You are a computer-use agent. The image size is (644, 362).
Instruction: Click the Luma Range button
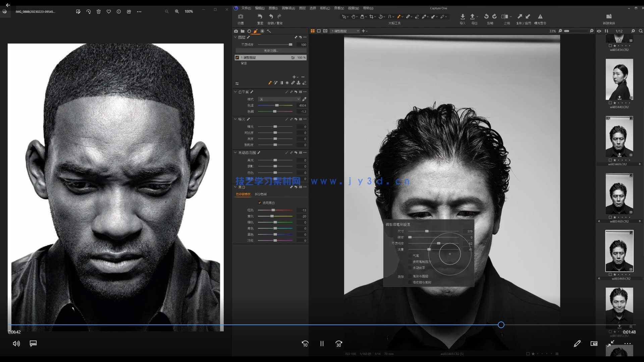click(271, 51)
